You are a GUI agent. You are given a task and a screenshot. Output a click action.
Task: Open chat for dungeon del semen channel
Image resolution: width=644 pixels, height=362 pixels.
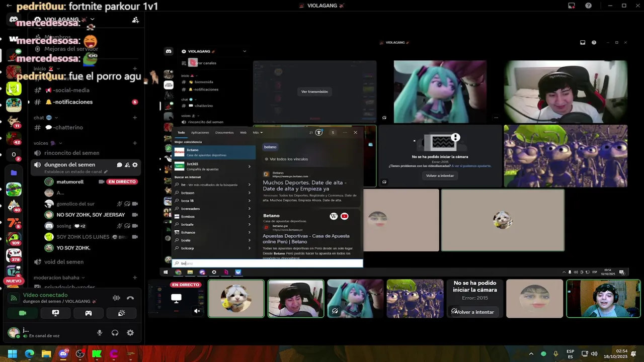click(x=120, y=164)
